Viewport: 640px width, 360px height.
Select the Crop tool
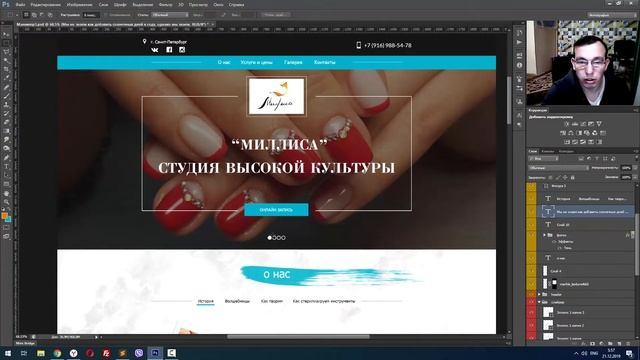point(6,69)
